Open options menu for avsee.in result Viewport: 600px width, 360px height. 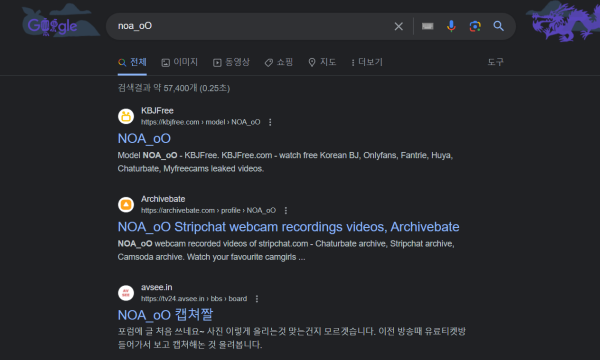pyautogui.click(x=257, y=299)
